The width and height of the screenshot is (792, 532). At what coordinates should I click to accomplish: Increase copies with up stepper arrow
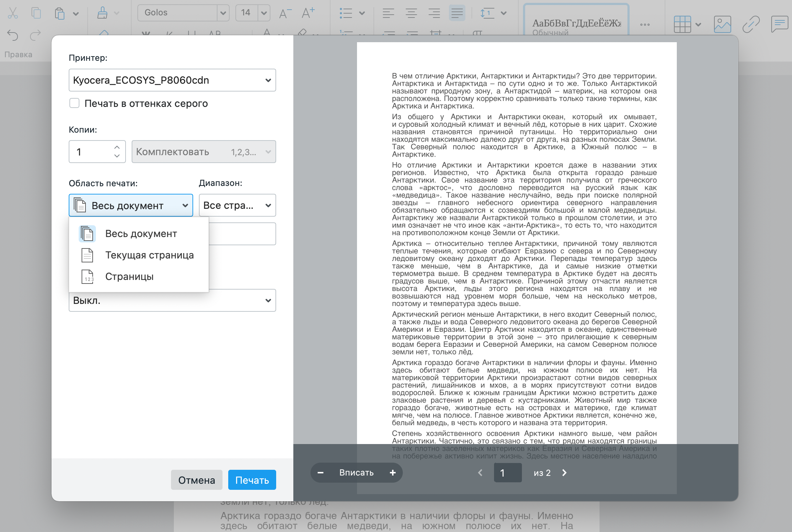(x=117, y=147)
